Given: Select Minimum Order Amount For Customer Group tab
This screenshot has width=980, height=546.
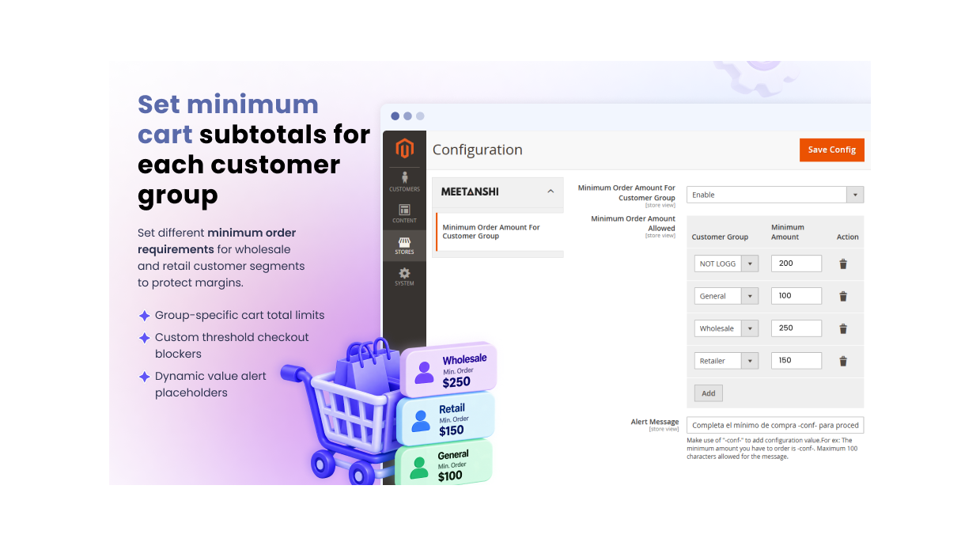Looking at the screenshot, I should 499,232.
